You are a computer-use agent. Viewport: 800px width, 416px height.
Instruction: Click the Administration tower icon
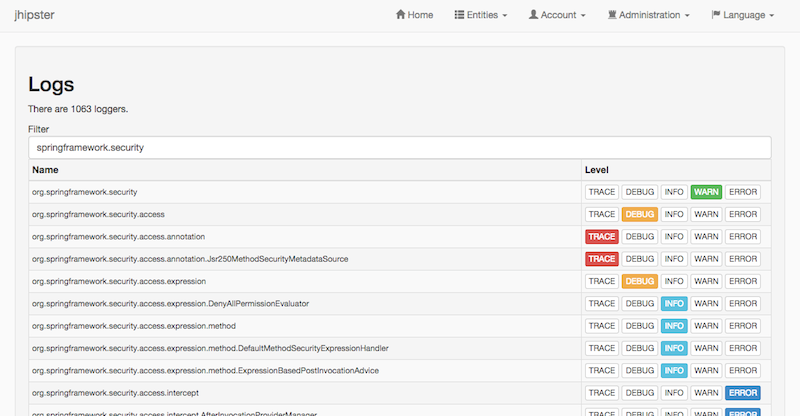611,15
